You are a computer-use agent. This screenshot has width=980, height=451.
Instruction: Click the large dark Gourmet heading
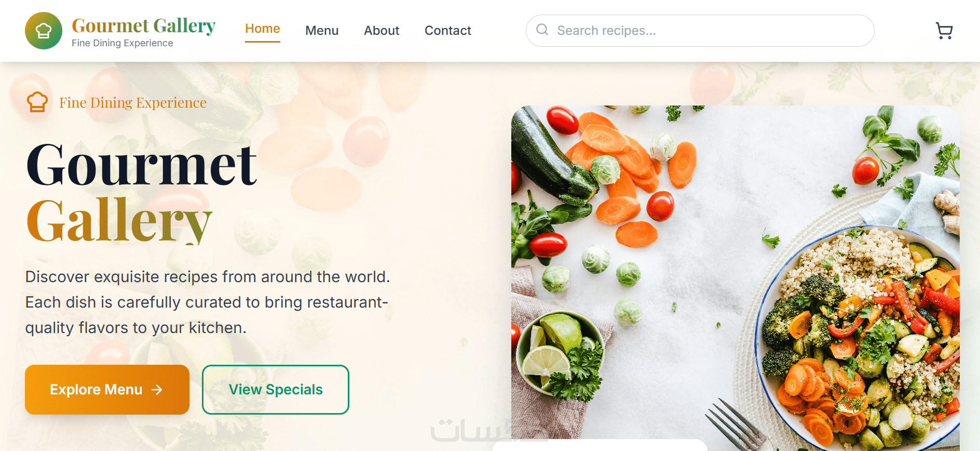click(x=142, y=165)
